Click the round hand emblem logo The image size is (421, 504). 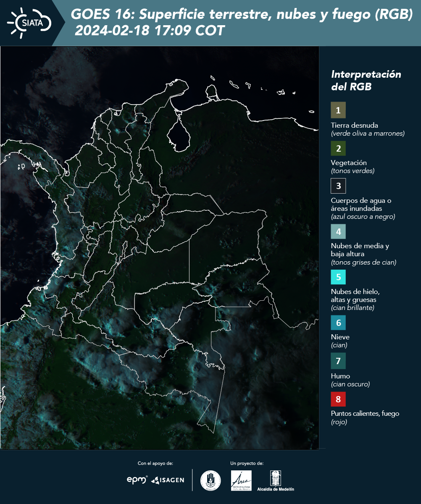210,480
